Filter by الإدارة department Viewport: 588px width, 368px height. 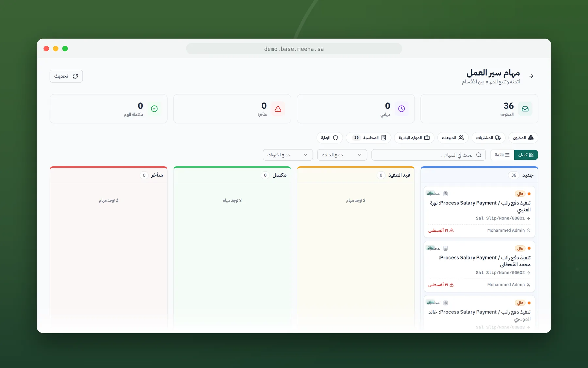pos(330,138)
